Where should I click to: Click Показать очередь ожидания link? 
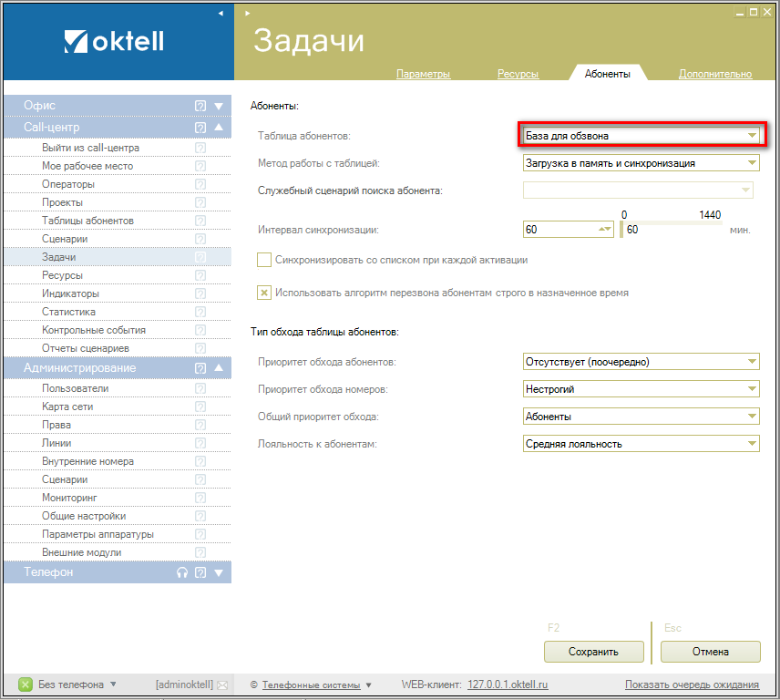(x=692, y=685)
